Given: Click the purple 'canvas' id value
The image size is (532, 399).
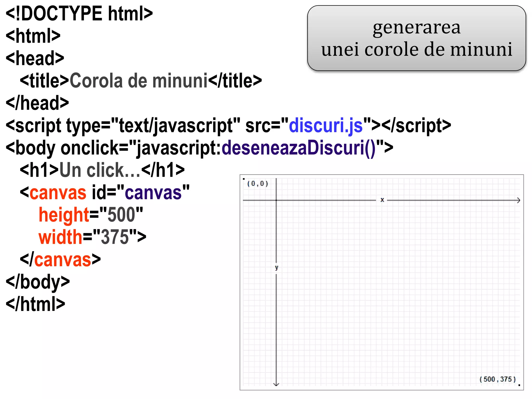Looking at the screenshot, I should pos(153,193).
